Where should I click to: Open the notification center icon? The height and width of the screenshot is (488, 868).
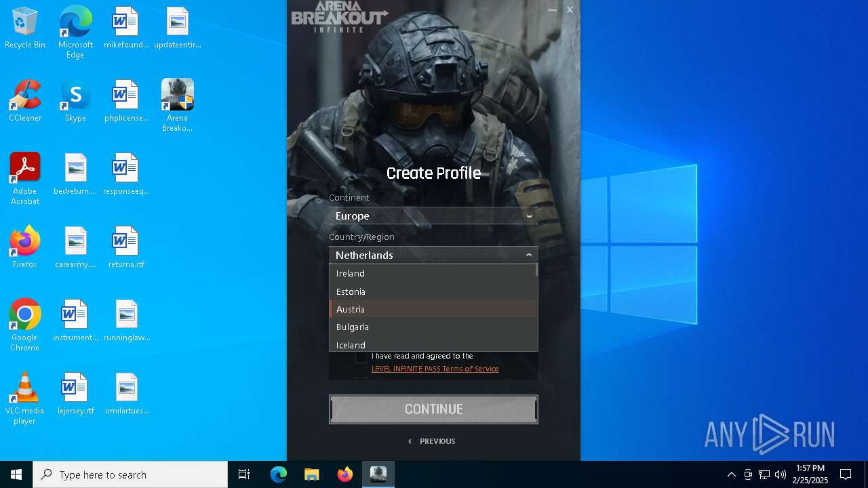point(846,474)
